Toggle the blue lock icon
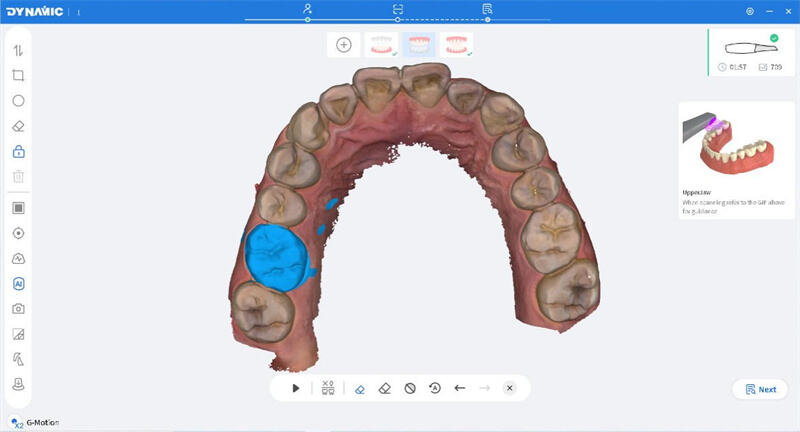Viewport: 800px width, 432px height. [x=18, y=152]
